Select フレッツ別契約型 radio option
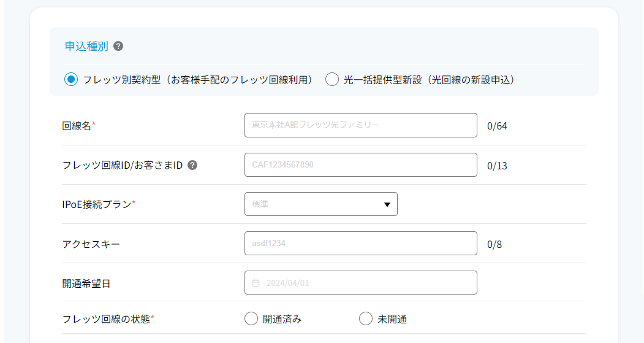 coord(71,79)
